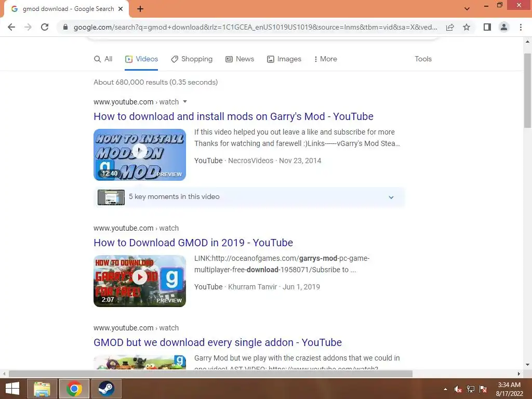Screen dimensions: 532x399
Task: Click the vertical scrollbar thumb
Action: pos(527,90)
